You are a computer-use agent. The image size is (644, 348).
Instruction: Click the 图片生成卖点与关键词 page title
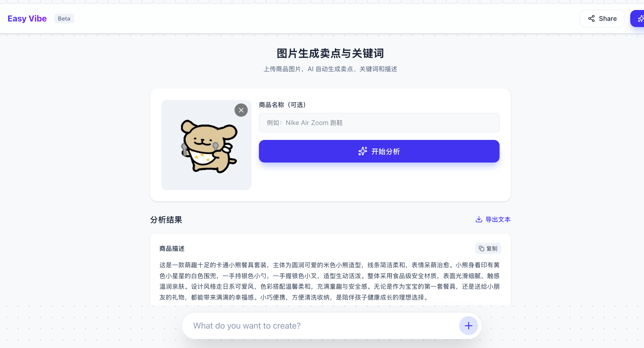click(x=330, y=53)
